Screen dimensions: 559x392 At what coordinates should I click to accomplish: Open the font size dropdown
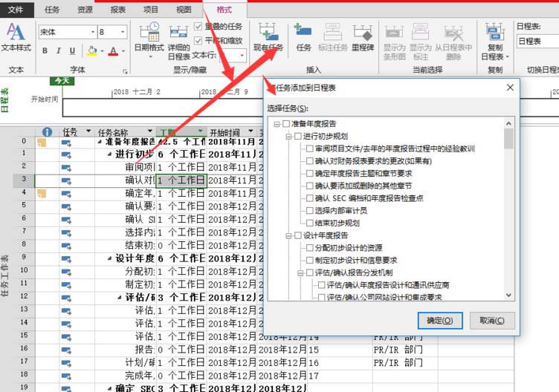[123, 32]
